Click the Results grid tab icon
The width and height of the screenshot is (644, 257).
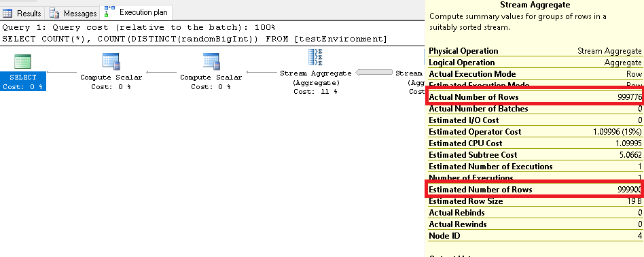7,13
